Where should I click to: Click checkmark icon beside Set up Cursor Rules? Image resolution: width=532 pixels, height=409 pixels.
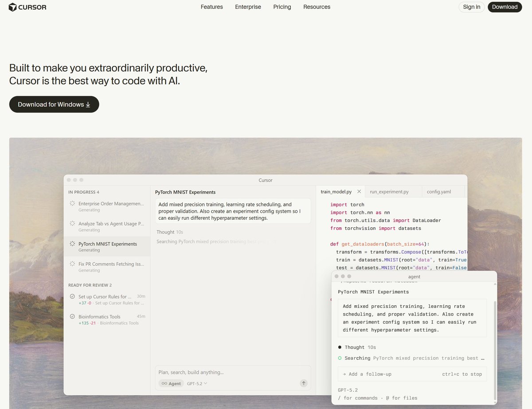coord(72,296)
